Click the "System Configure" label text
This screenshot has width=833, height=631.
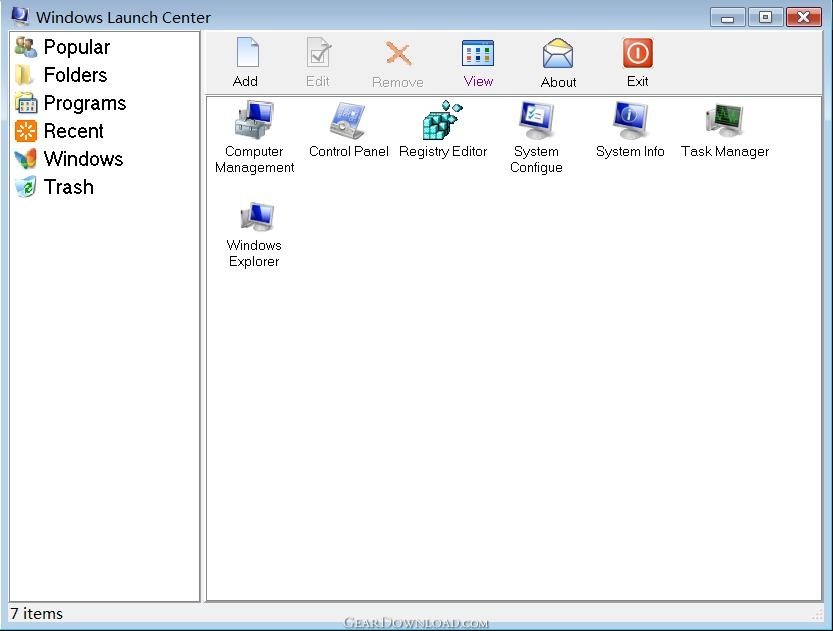[x=536, y=159]
